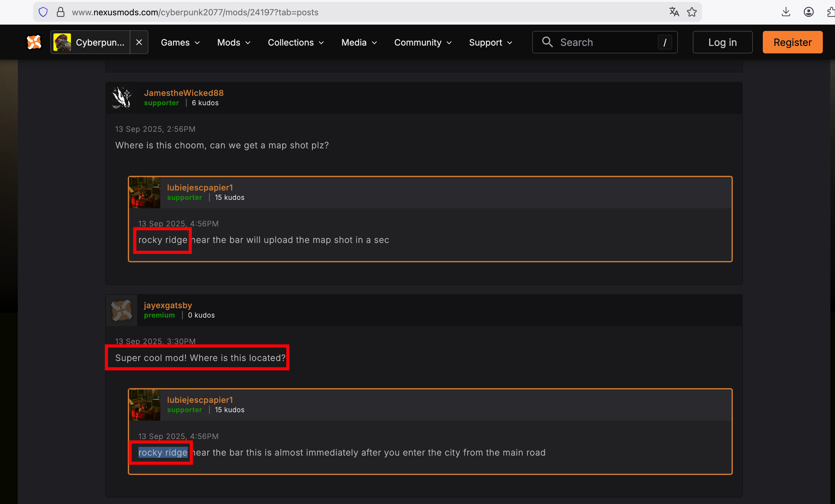Open the Support menu
Screen dimensions: 835x504
coord(491,42)
